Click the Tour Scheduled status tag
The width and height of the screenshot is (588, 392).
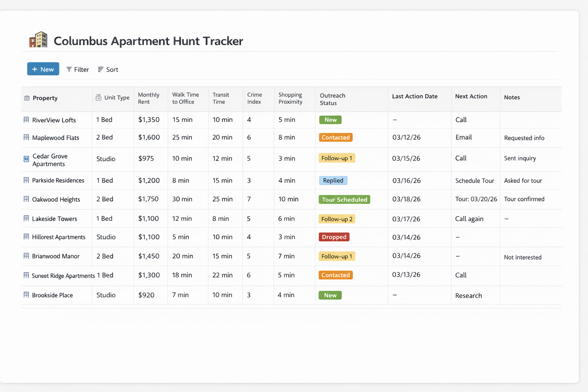point(345,199)
